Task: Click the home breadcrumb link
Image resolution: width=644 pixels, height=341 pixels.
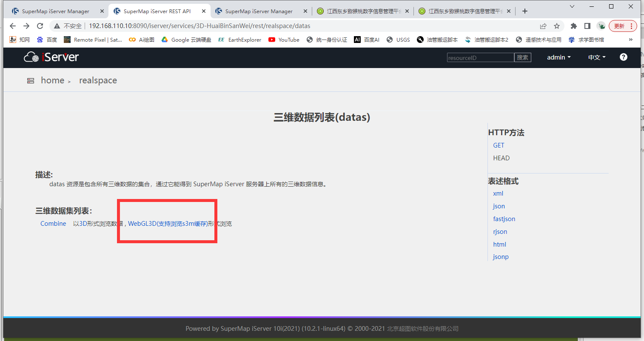Action: click(x=52, y=80)
